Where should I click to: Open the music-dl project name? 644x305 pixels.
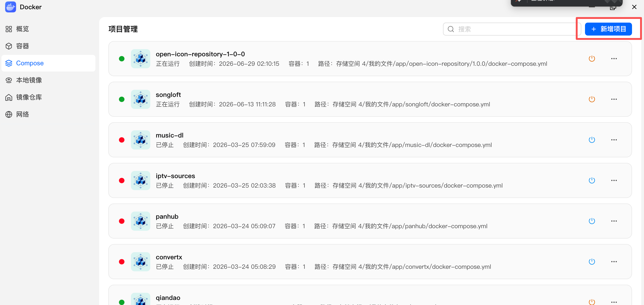pos(169,135)
